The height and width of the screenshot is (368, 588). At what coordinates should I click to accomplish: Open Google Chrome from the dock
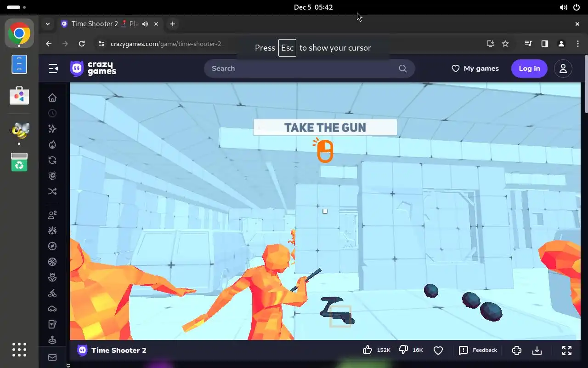[x=19, y=33]
